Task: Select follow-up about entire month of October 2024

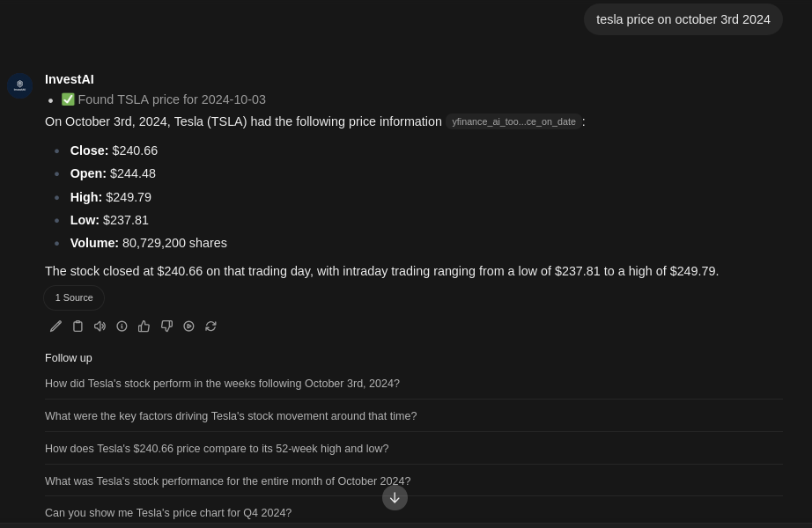Action: 227,480
